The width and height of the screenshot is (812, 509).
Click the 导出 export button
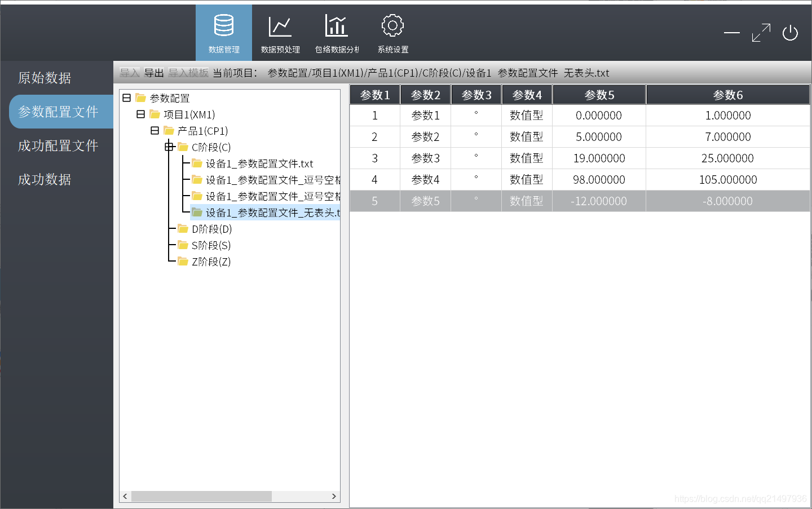154,73
